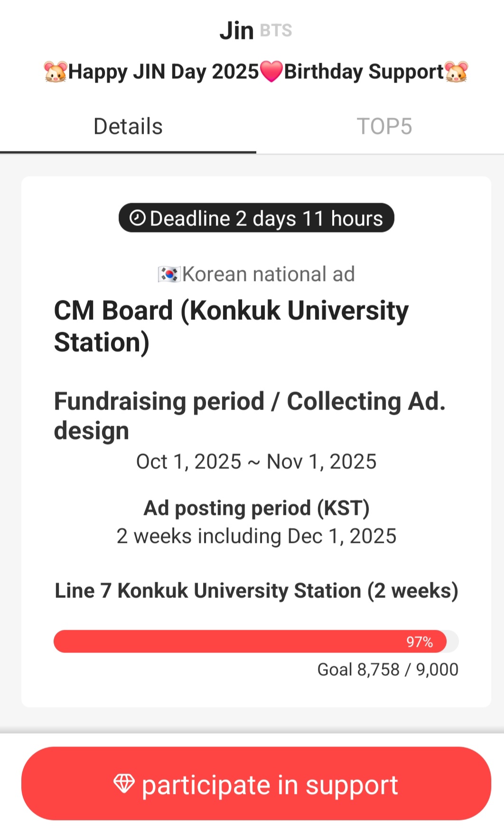Click the Korean national ad label
Image resolution: width=504 pixels, height=830 pixels.
click(x=269, y=274)
